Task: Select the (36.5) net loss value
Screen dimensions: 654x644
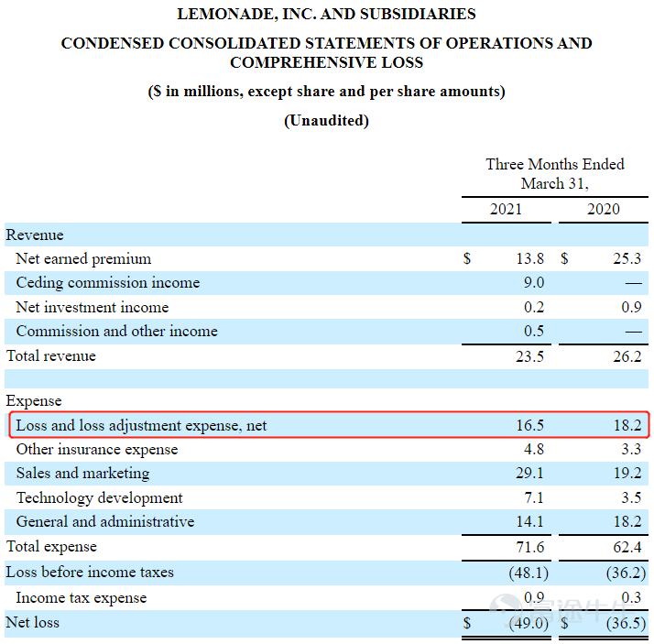Action: coord(626,624)
